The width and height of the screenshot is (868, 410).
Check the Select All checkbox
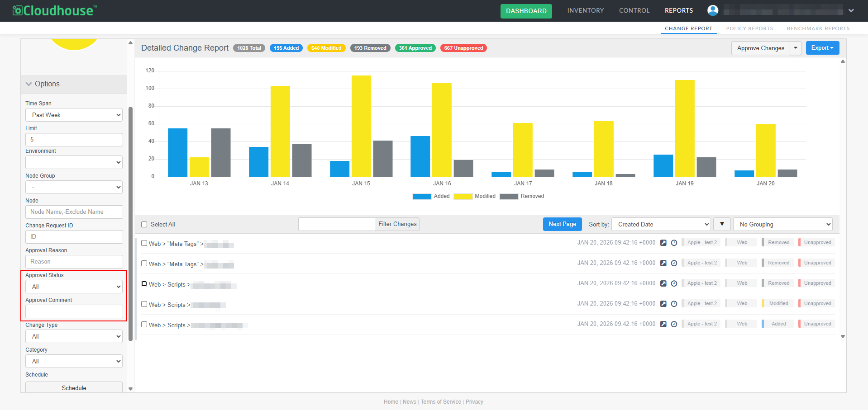(144, 225)
